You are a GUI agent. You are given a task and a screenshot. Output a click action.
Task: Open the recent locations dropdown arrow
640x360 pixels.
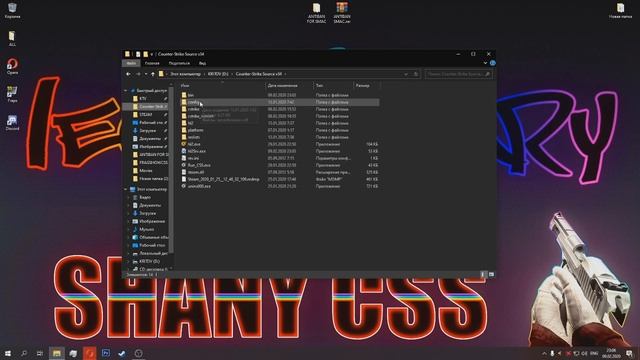point(146,74)
